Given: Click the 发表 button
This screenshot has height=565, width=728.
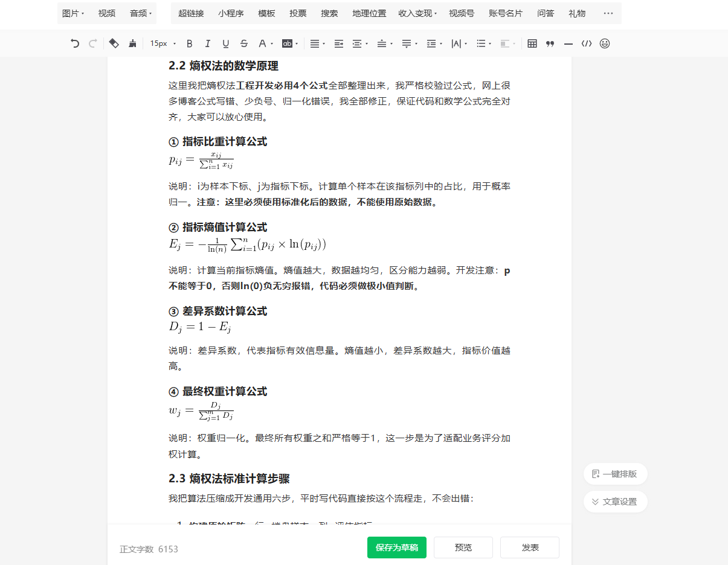Looking at the screenshot, I should [530, 547].
